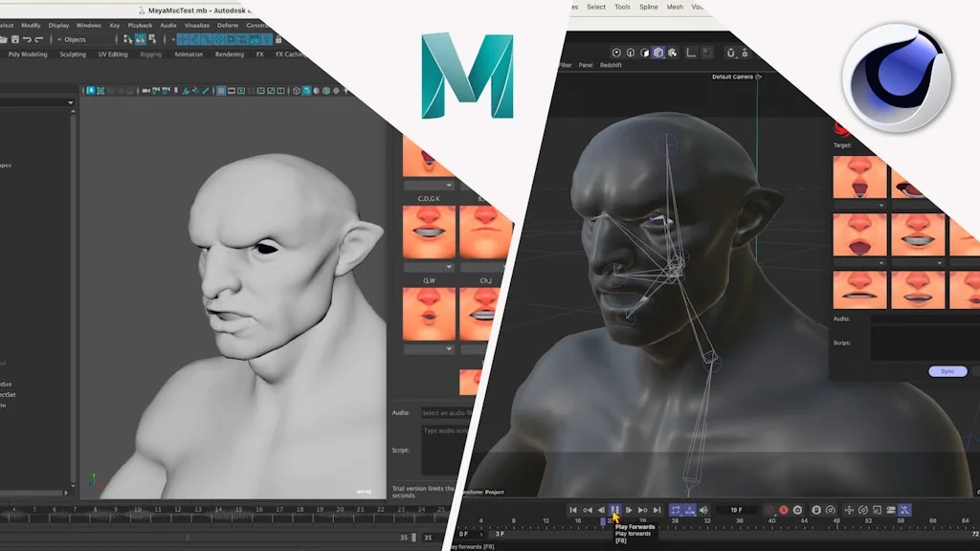Click the Play Backwards icon in C4D

click(600, 510)
